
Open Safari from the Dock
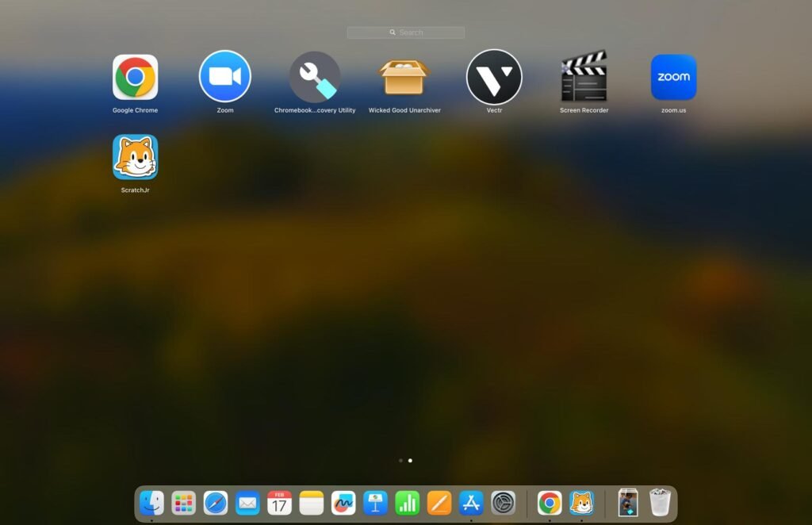click(216, 503)
